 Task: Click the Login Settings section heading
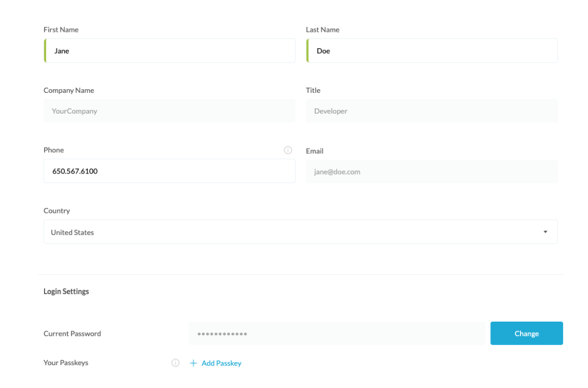pyautogui.click(x=66, y=291)
